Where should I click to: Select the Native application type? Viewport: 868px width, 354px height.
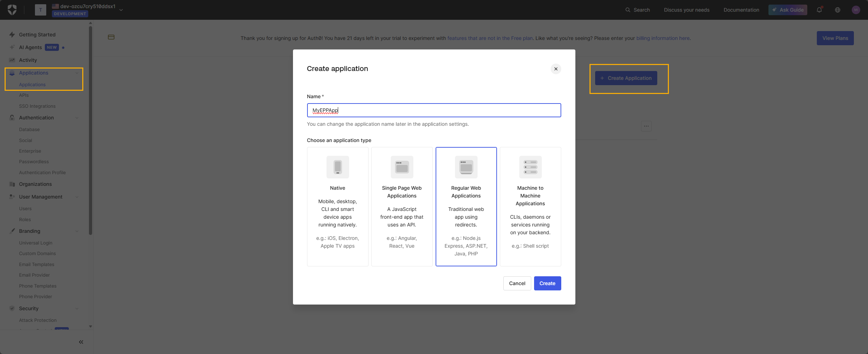337,206
